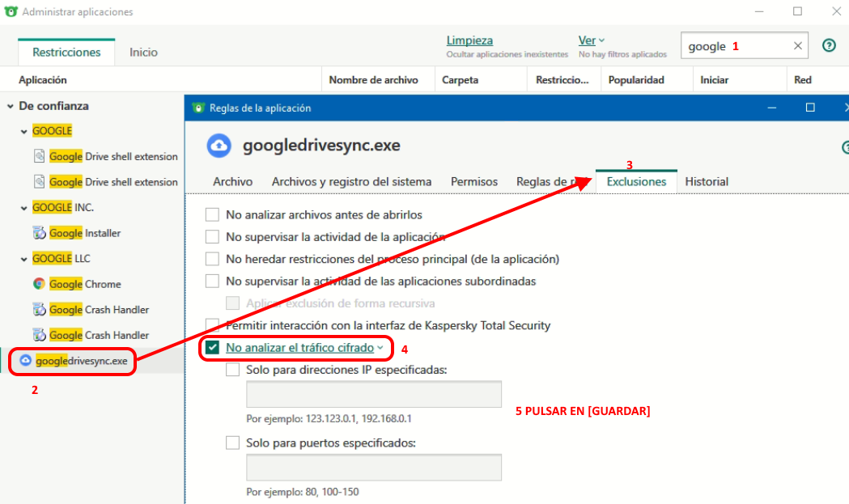Click the Kaspersky icon in Administrar aplicaciones title bar
Image resolution: width=849 pixels, height=504 pixels.
pyautogui.click(x=11, y=11)
